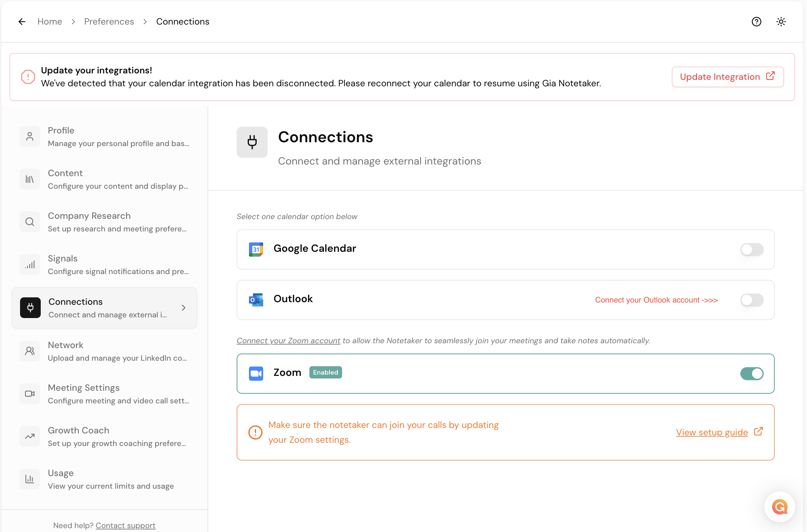Select the Meeting Settings camera icon
Viewport: 807px width, 532px height.
tap(29, 394)
